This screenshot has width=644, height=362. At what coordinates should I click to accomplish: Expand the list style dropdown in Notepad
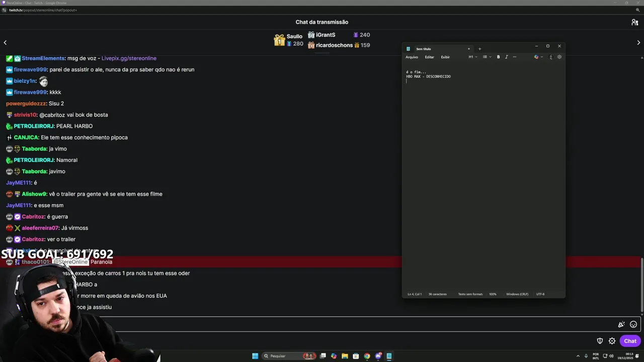(x=487, y=57)
